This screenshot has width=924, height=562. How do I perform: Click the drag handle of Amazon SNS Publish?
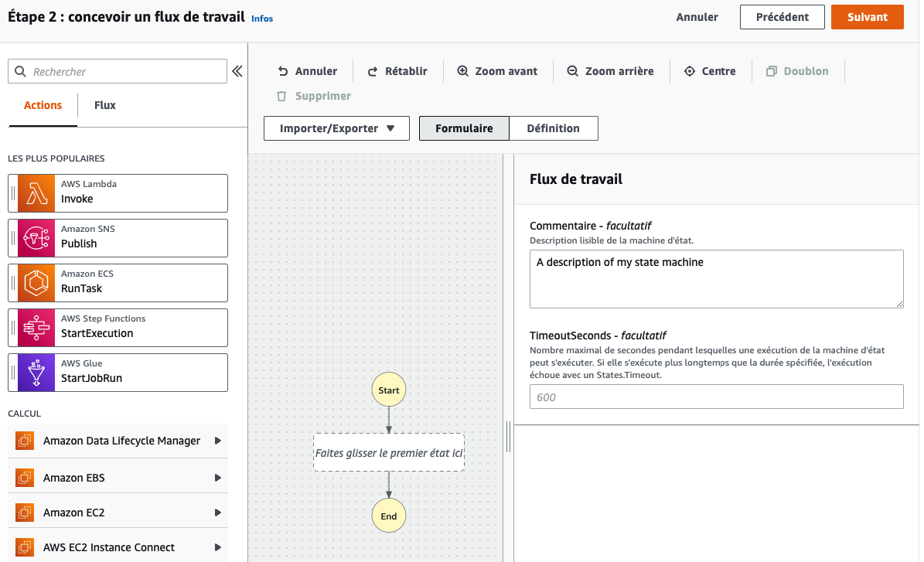[13, 238]
